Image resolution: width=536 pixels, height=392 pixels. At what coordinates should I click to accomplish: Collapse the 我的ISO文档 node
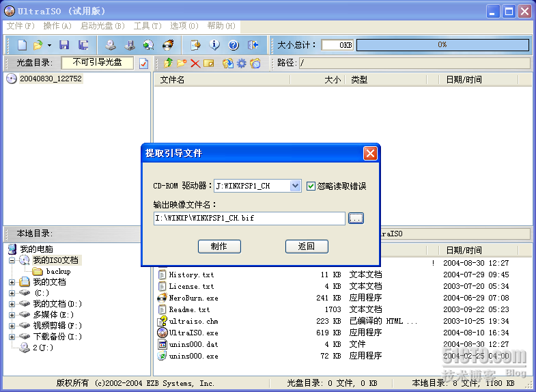click(x=12, y=260)
